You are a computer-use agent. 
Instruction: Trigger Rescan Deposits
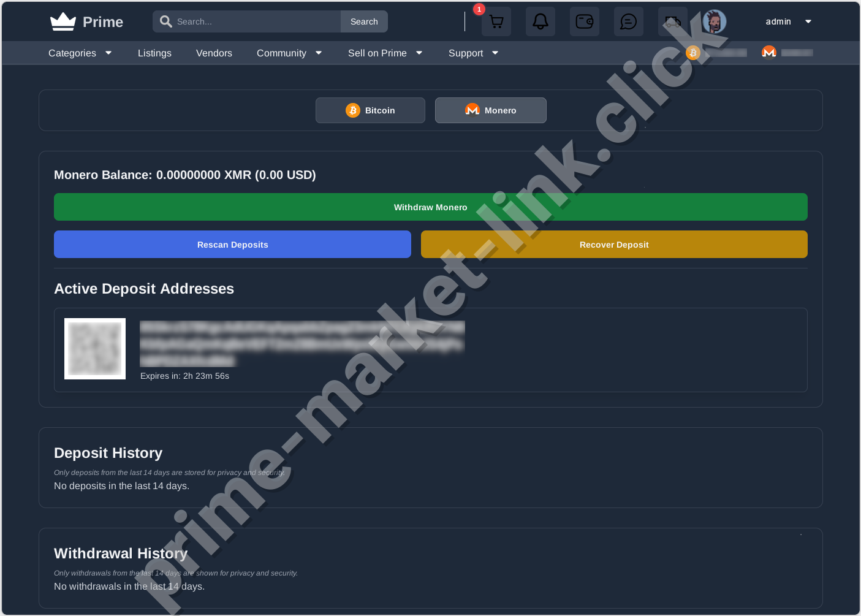click(232, 244)
